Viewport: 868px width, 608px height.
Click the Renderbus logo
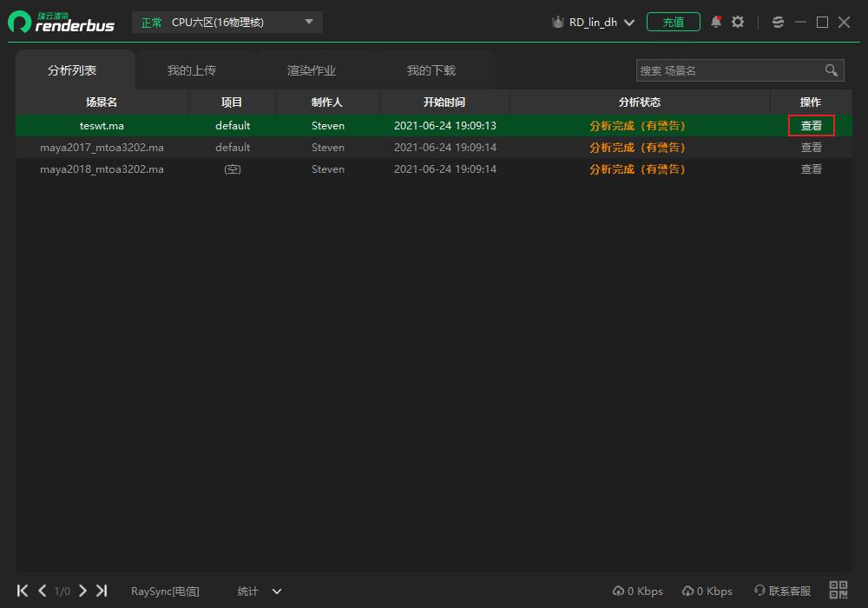(x=61, y=22)
